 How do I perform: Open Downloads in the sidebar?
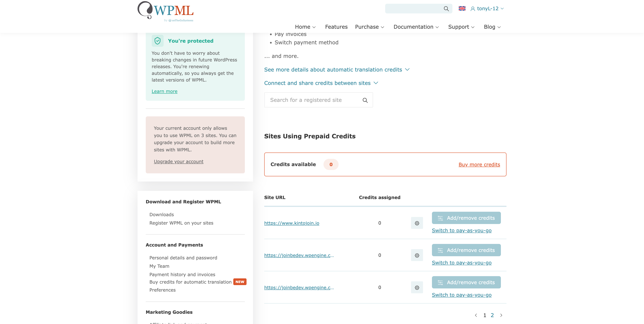pos(162,215)
